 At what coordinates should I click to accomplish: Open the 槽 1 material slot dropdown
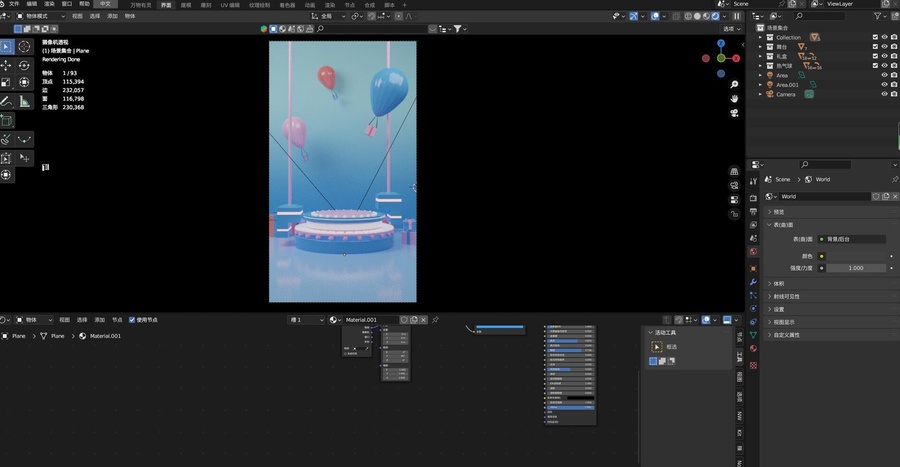point(306,320)
